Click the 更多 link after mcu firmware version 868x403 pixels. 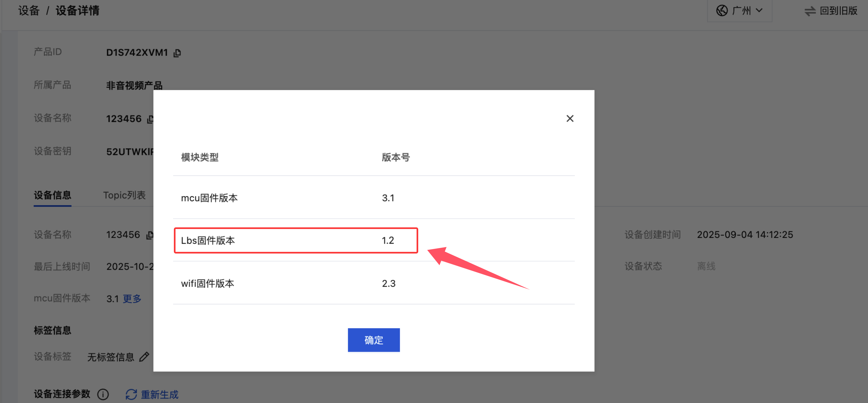[132, 298]
